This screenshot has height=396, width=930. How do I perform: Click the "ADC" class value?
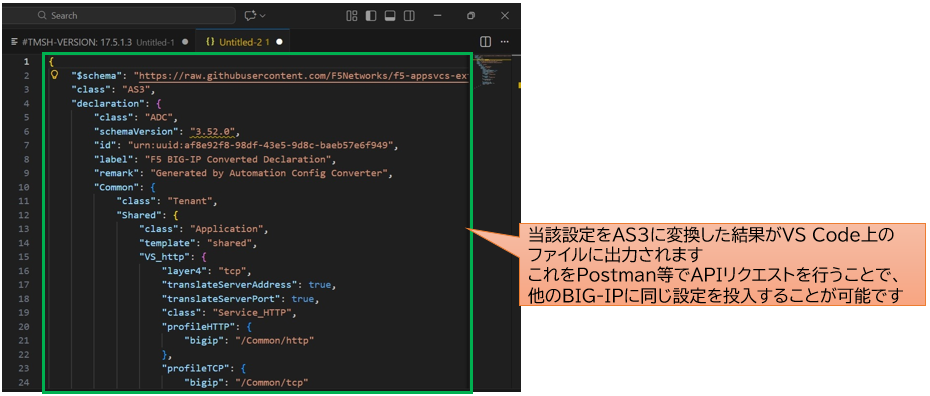coord(158,117)
